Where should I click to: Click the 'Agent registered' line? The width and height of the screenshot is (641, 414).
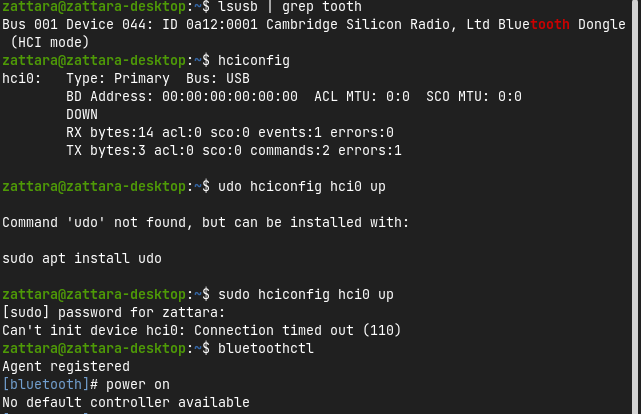pos(66,367)
